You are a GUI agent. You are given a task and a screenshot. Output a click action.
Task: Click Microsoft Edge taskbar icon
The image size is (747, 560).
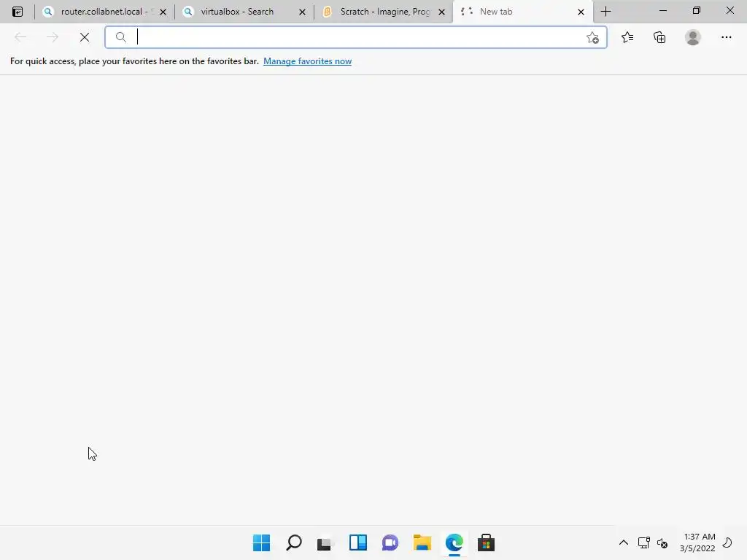454,542
